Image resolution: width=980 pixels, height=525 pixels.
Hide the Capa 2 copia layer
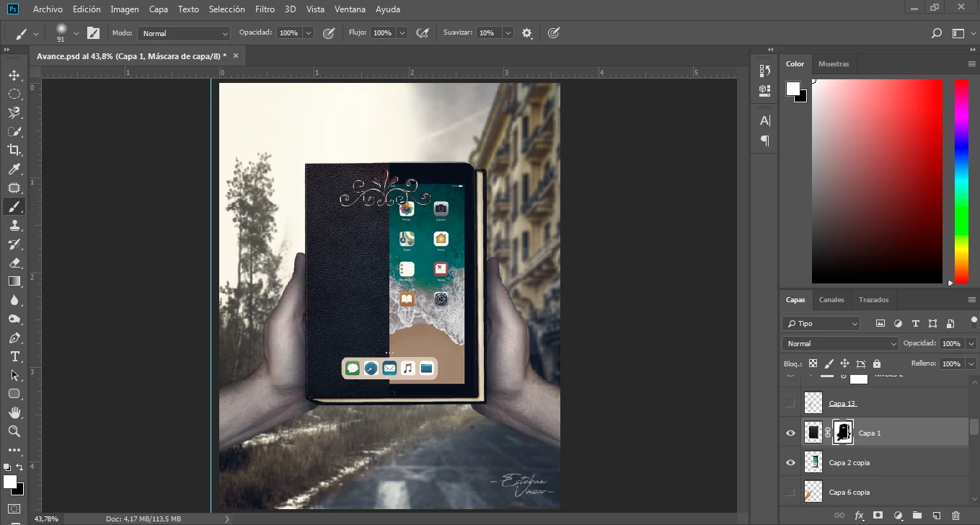pyautogui.click(x=790, y=462)
